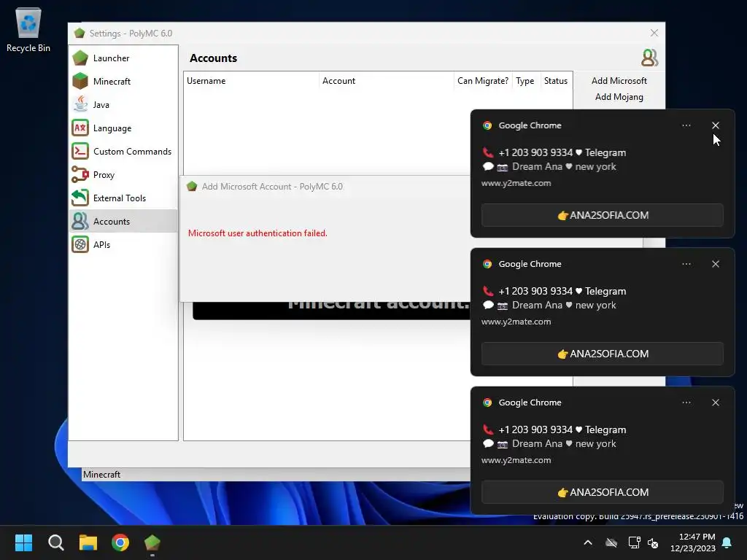The width and height of the screenshot is (747, 560).
Task: Click www.y2mate.com in the top notification
Action: 516,183
